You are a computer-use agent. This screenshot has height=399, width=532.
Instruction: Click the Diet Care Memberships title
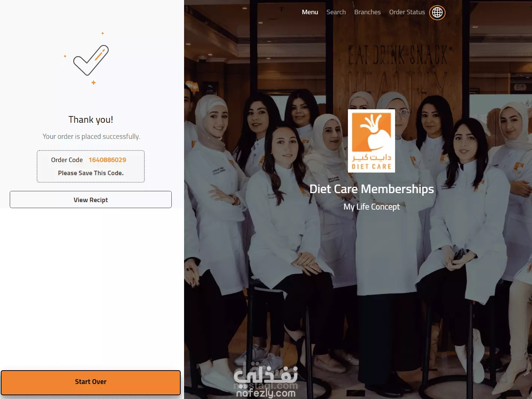(372, 189)
